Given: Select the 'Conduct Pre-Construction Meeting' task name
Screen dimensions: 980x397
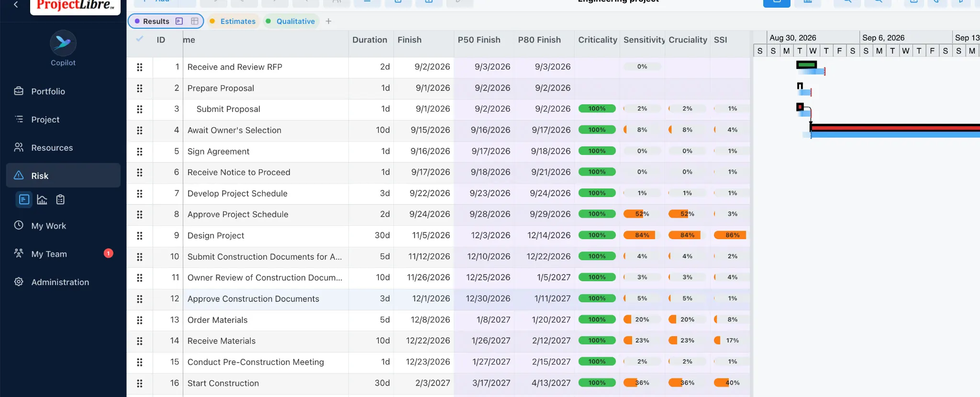Looking at the screenshot, I should (x=256, y=362).
